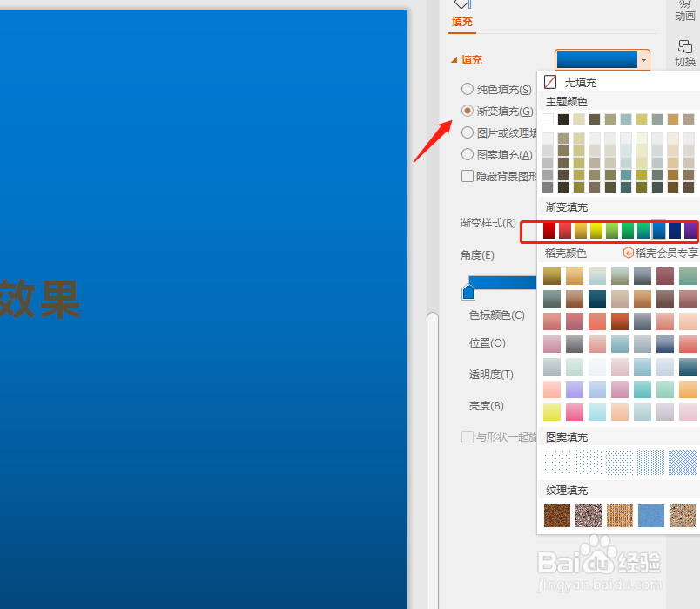Choose the purple gradient preset

coord(690,231)
